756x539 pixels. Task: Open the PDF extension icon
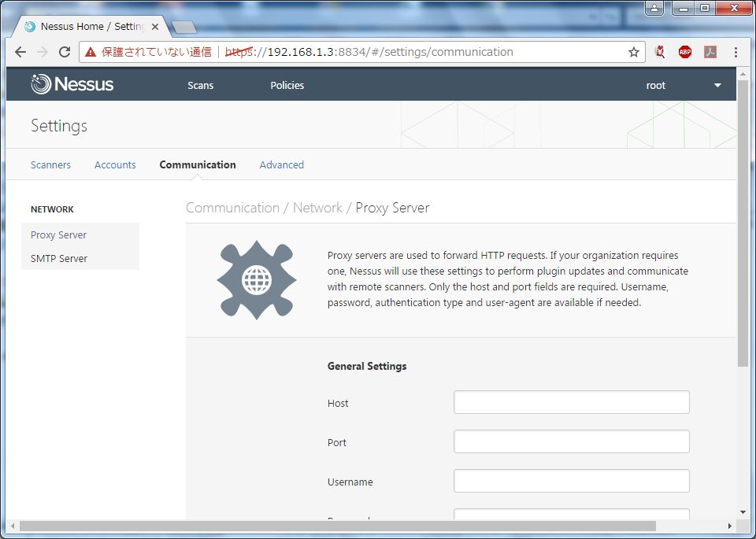pos(710,52)
